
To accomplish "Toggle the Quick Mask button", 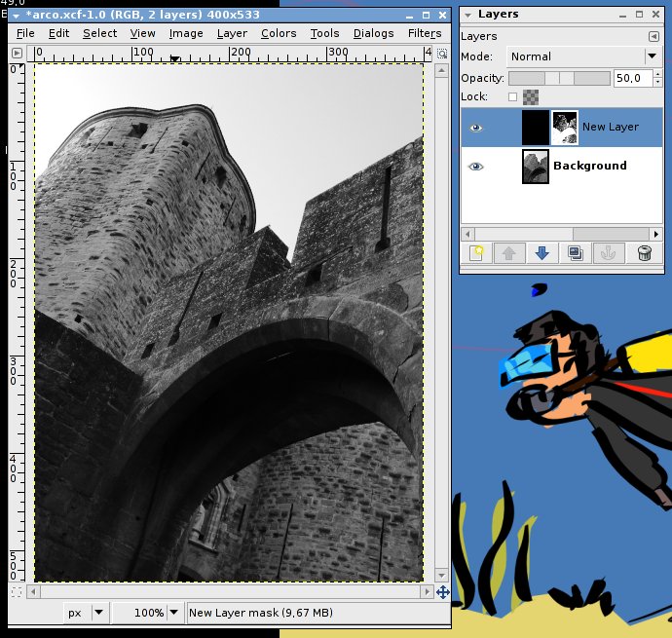I will 17,592.
